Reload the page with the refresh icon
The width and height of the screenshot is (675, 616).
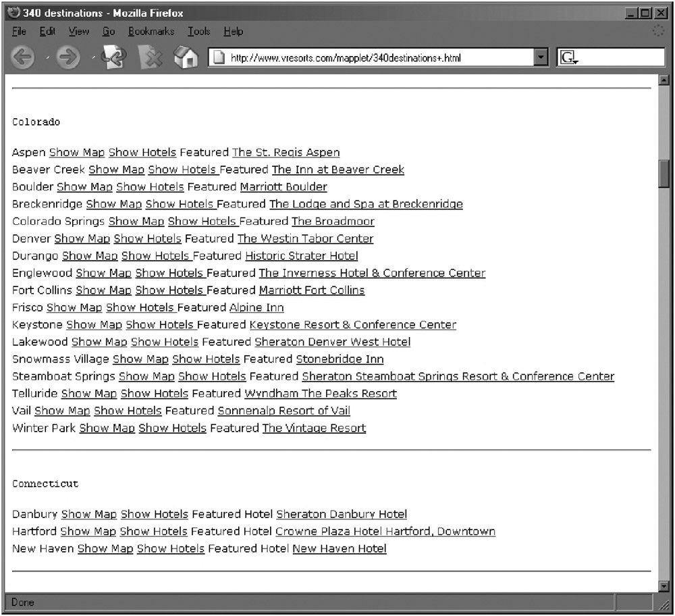[113, 57]
